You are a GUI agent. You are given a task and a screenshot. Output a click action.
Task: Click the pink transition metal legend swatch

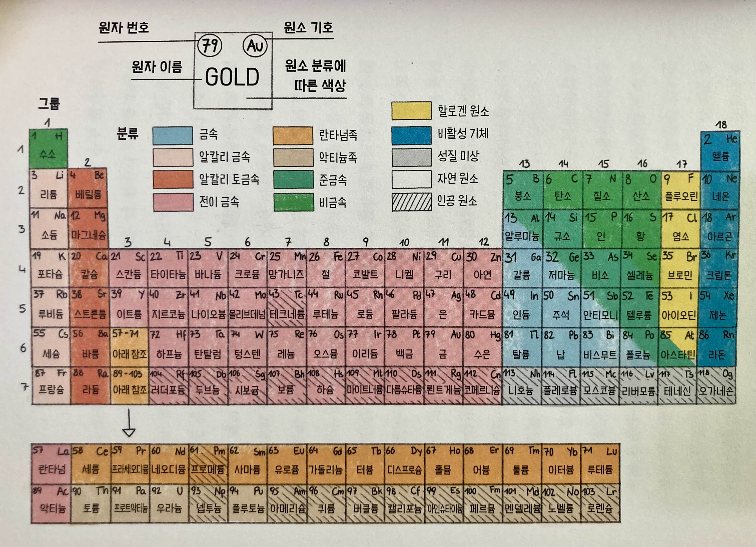coord(173,202)
